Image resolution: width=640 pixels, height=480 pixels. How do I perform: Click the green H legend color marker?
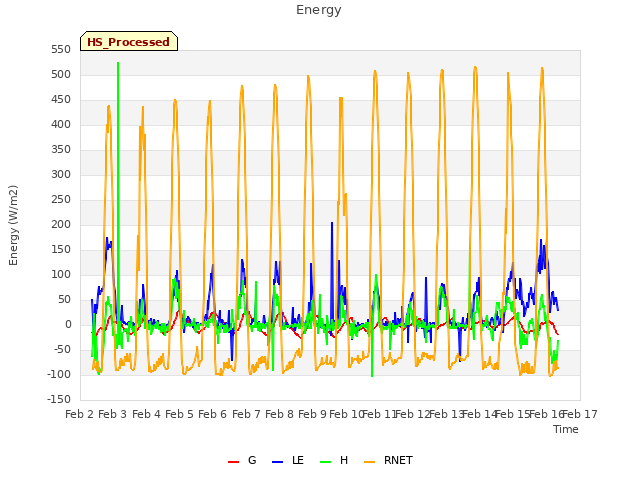pyautogui.click(x=325, y=462)
